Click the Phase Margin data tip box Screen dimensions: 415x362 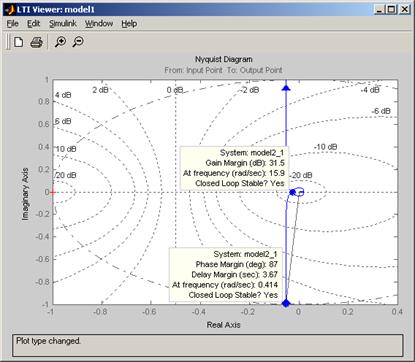pos(226,274)
